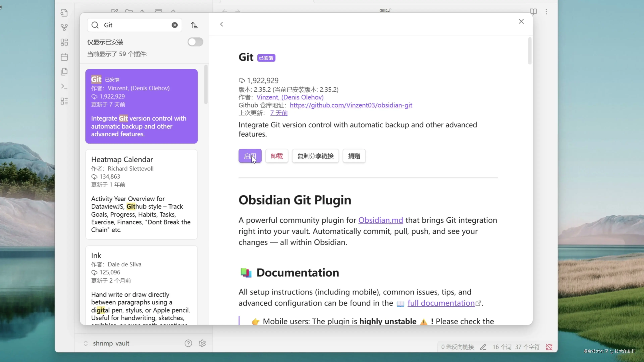Click the git sync status icon
Screen dimensions: 644x362
click(549, 347)
